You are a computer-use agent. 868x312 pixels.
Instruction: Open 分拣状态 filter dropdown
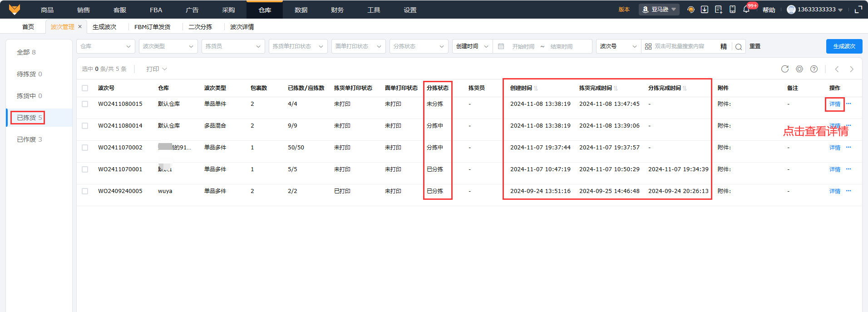(419, 46)
